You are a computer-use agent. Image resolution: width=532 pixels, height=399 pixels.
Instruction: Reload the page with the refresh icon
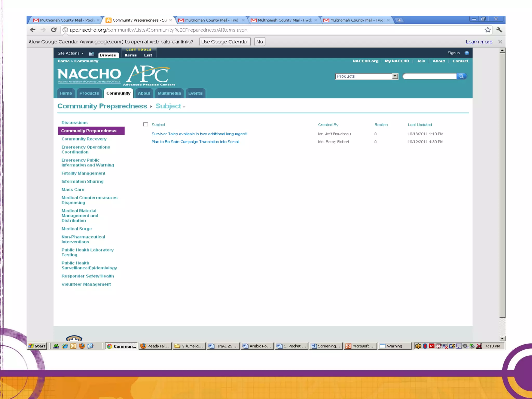[x=54, y=30]
